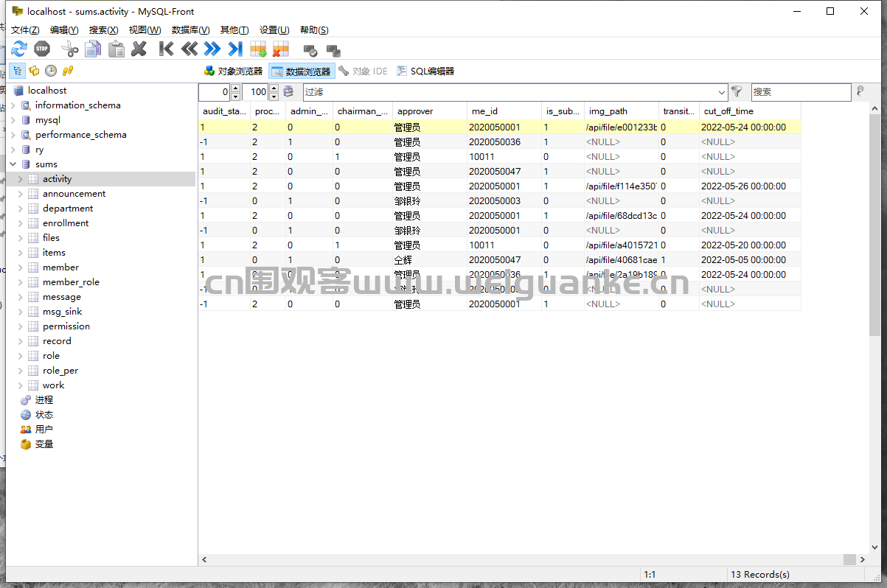This screenshot has height=588, width=887.
Task: Open the 过滤 filter dropdown arrow
Action: [721, 92]
